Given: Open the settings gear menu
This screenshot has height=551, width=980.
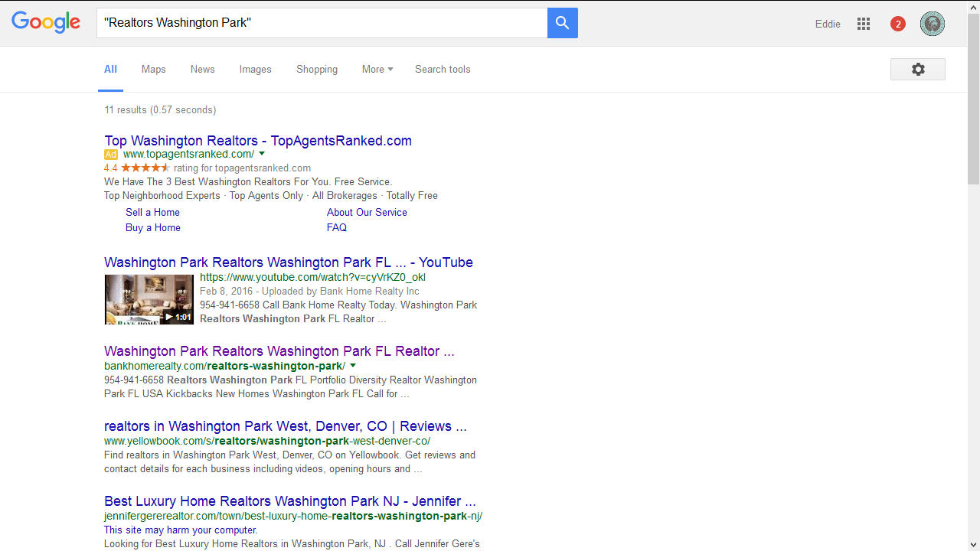Looking at the screenshot, I should (x=917, y=69).
